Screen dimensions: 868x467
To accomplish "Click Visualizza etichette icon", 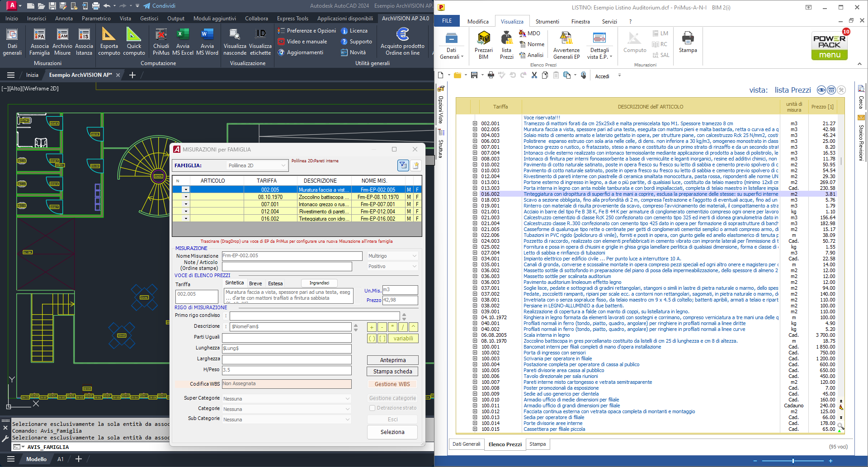I will [x=260, y=42].
